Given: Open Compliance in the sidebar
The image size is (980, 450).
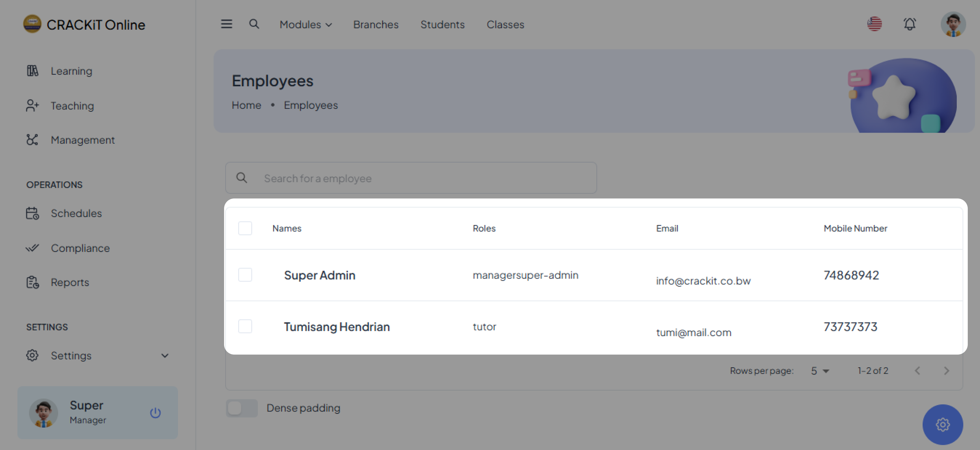Looking at the screenshot, I should 80,248.
